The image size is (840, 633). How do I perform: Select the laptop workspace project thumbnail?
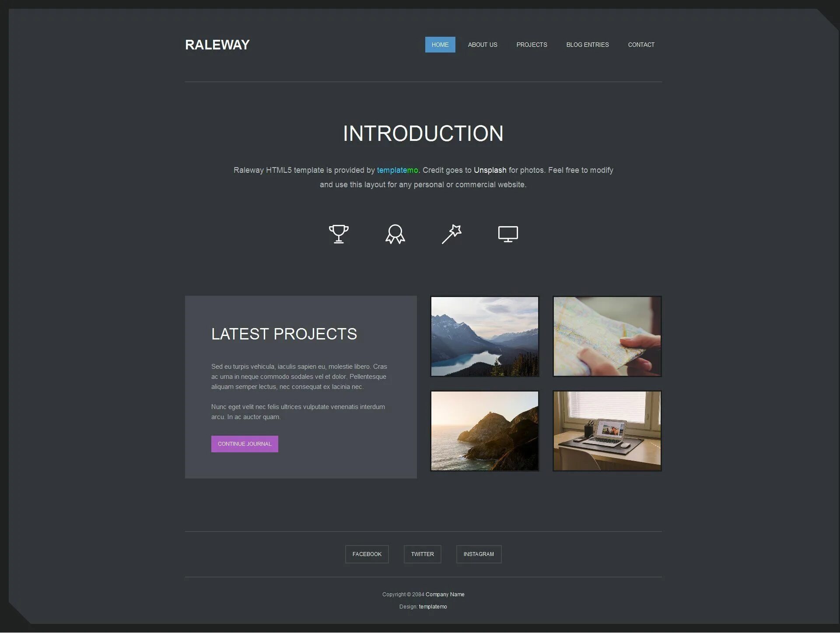(607, 431)
